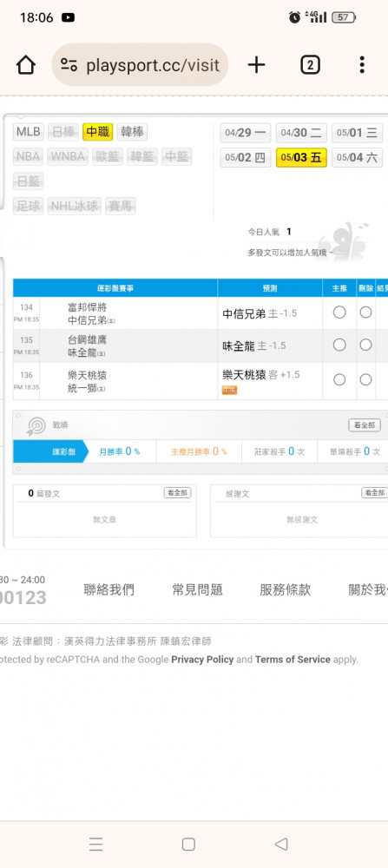Choose date 04/29 一
Image resolution: width=388 pixels, height=868 pixels.
click(x=246, y=133)
